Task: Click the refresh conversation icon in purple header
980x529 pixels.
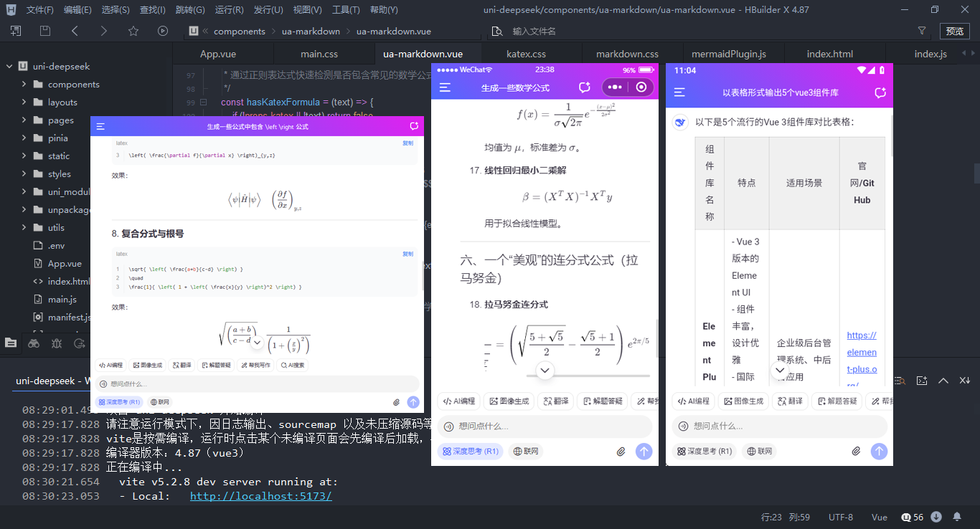Action: (414, 125)
